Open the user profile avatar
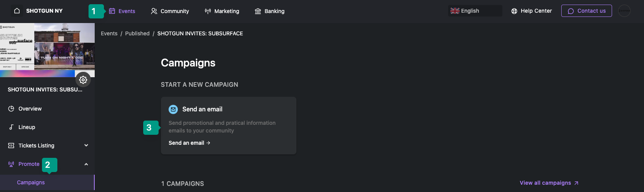Viewport: 644px width, 192px height. [624, 11]
